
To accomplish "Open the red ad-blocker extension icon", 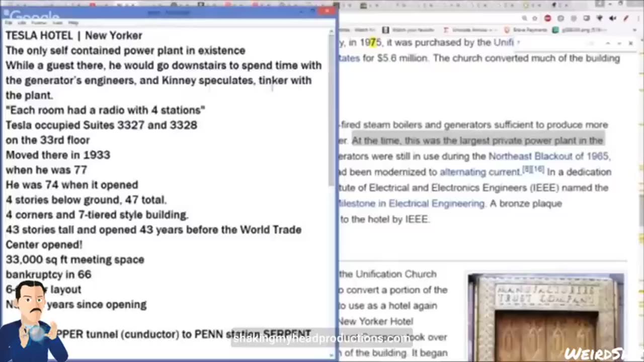I will [547, 18].
